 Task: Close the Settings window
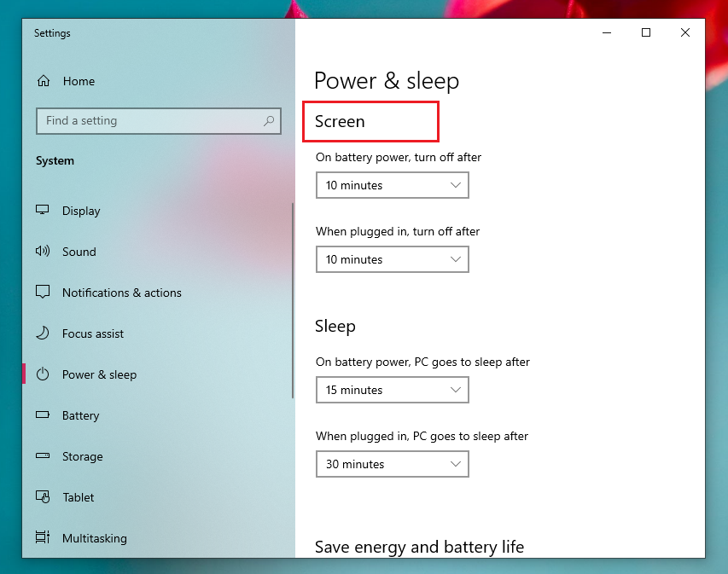point(684,32)
